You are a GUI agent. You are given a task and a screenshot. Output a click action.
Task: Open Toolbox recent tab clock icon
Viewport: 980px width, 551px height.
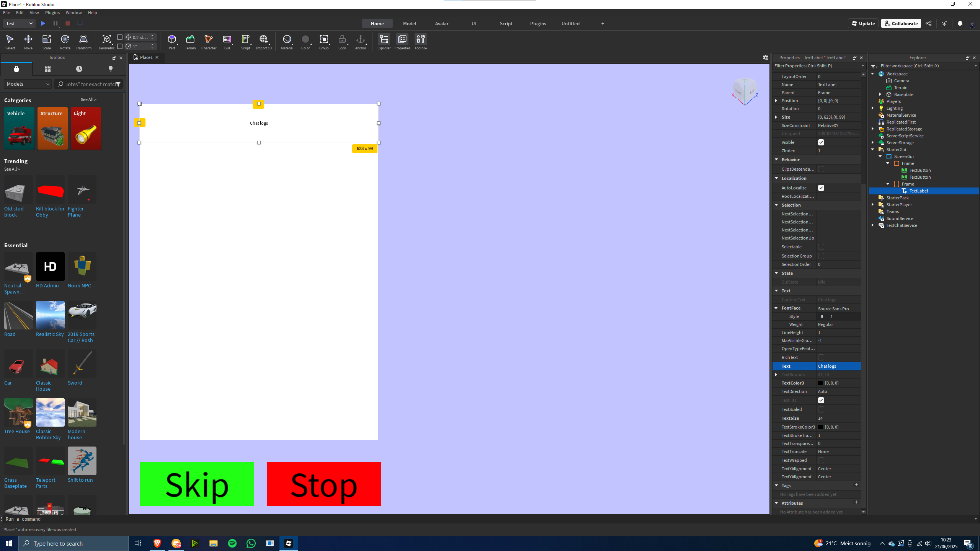[x=79, y=69]
